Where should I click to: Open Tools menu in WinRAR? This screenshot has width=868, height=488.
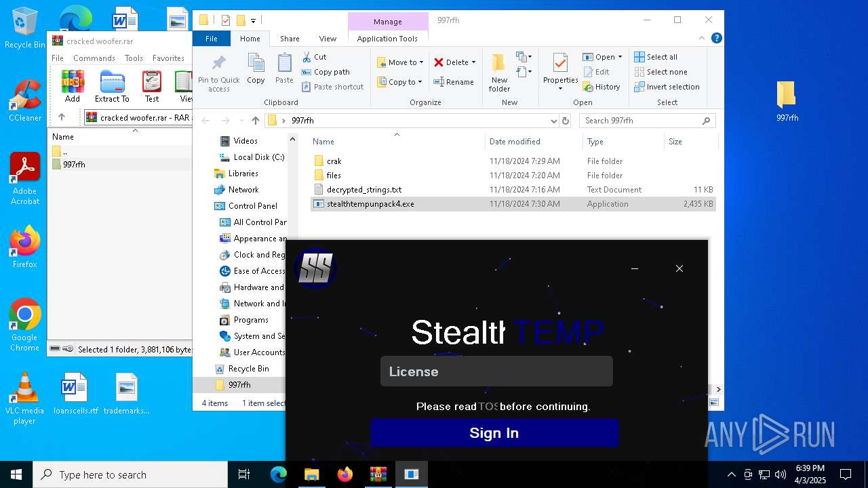(134, 58)
